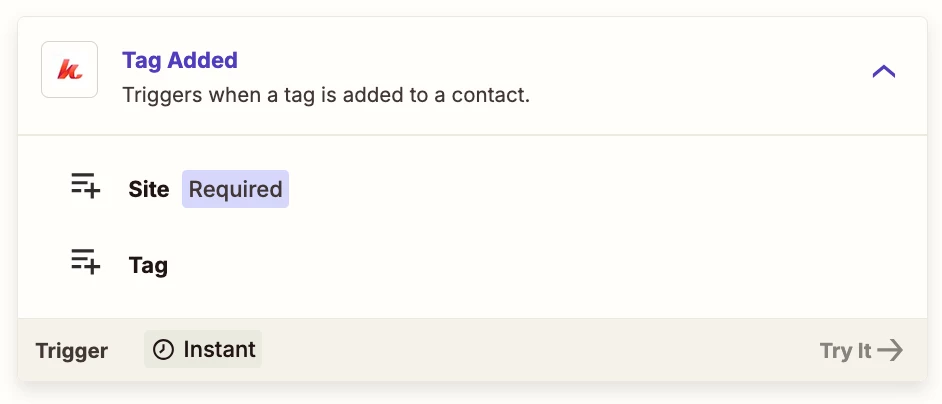Select the Tag field label
Viewport: 942px width, 404px height.
pyautogui.click(x=148, y=265)
